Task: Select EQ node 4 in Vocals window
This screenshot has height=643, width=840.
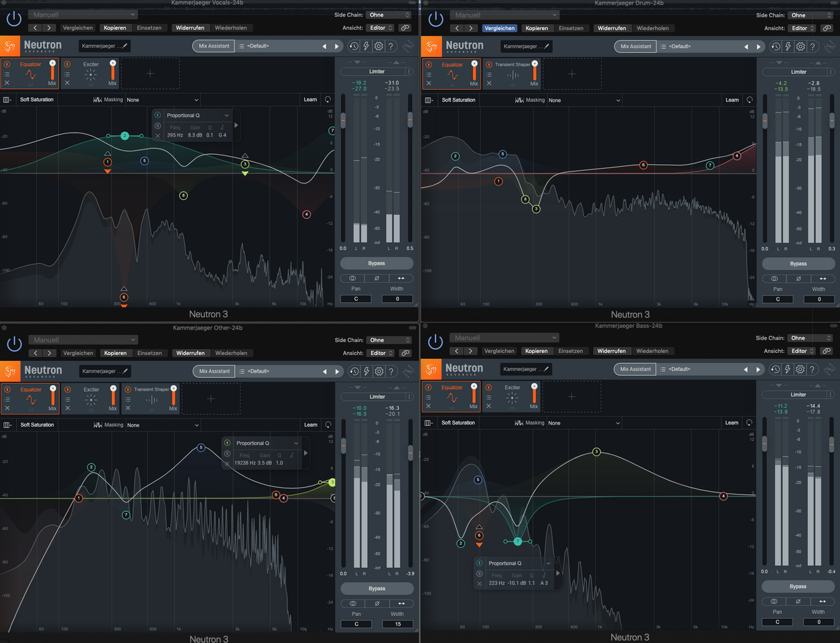Action: tap(306, 214)
